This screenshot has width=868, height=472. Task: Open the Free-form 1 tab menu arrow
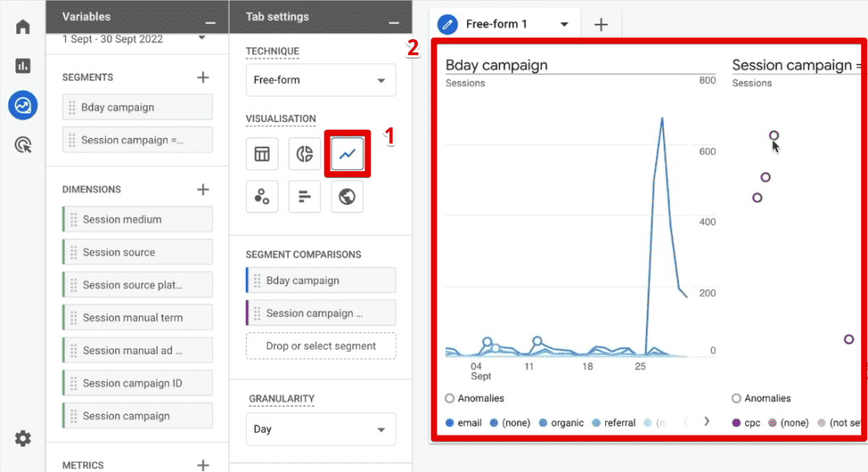(x=564, y=25)
